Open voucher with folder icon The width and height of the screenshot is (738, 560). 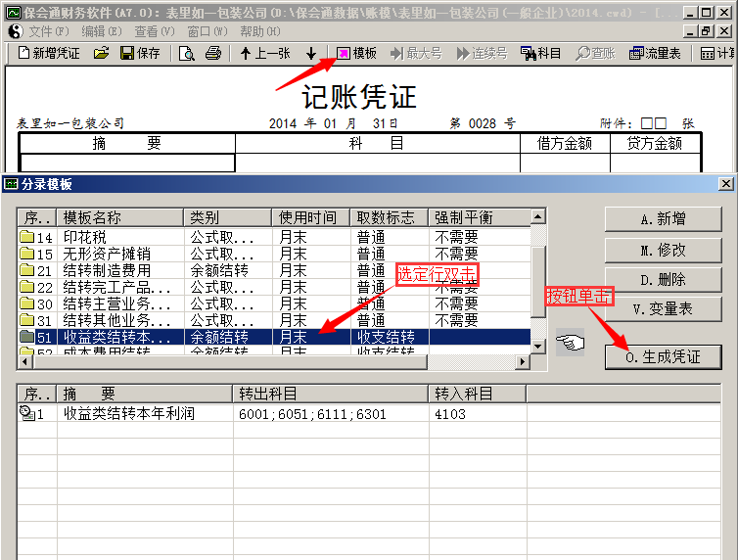pos(101,53)
